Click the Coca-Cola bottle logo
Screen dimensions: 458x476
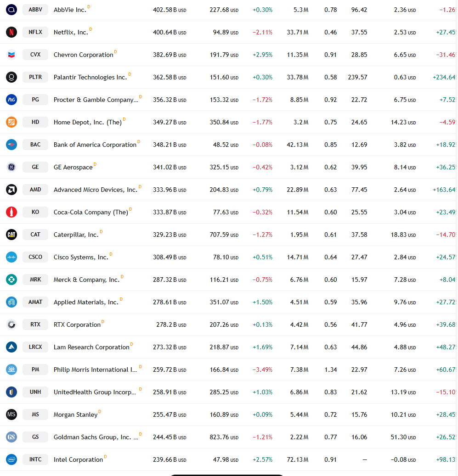(11, 212)
